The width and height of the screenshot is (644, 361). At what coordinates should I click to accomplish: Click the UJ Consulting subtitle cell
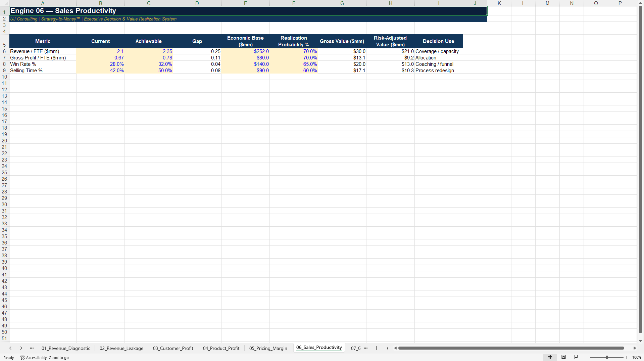(248, 19)
